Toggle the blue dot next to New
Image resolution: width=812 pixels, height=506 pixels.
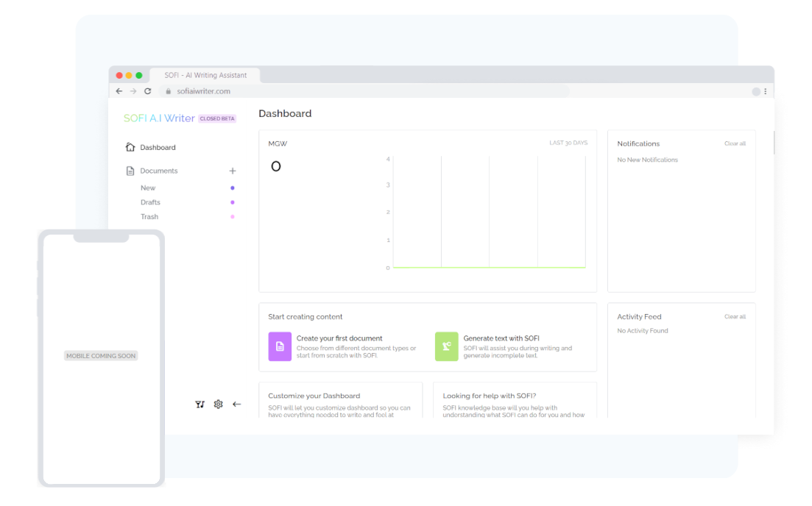click(233, 188)
